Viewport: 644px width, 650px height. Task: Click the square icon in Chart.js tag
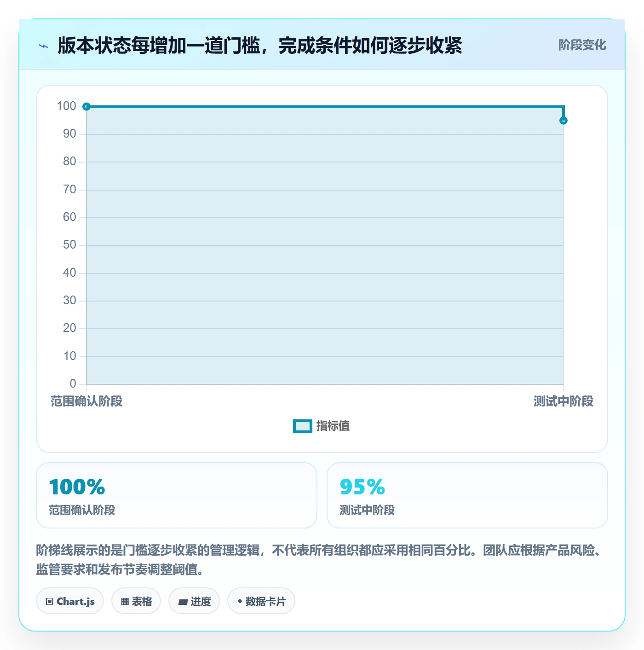click(50, 602)
